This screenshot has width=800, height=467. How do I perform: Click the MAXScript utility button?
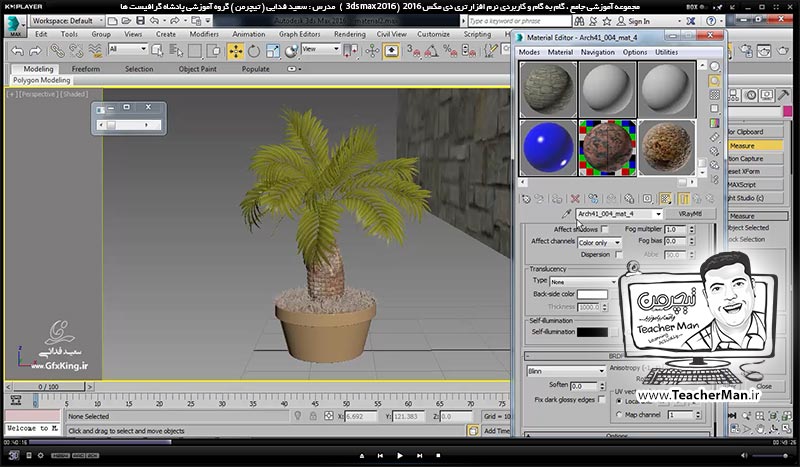point(755,185)
